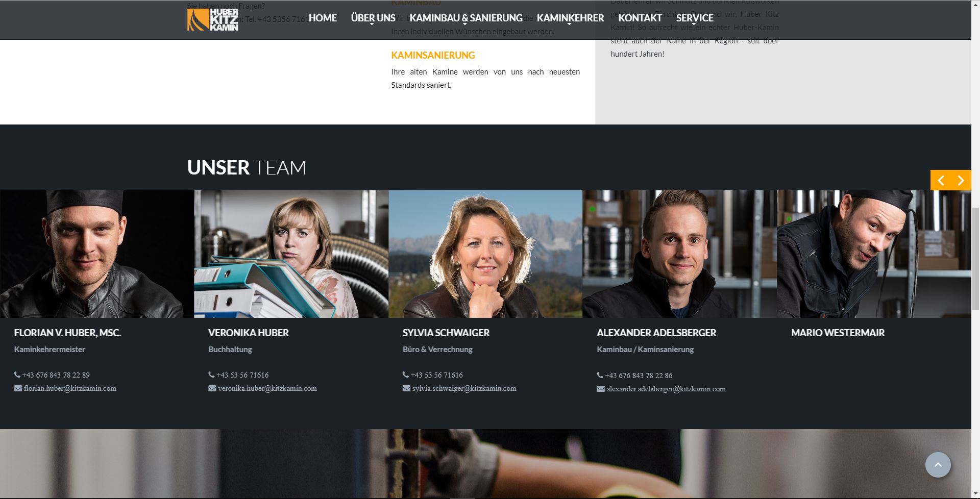This screenshot has width=980, height=499.
Task: Click the name ALEXANDER ADELSBERGER
Action: coord(656,333)
